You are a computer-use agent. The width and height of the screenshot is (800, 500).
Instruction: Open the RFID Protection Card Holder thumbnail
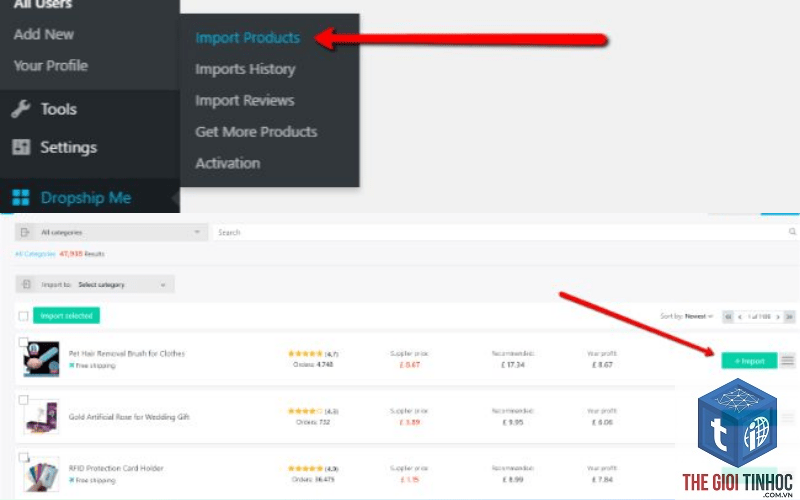(41, 474)
